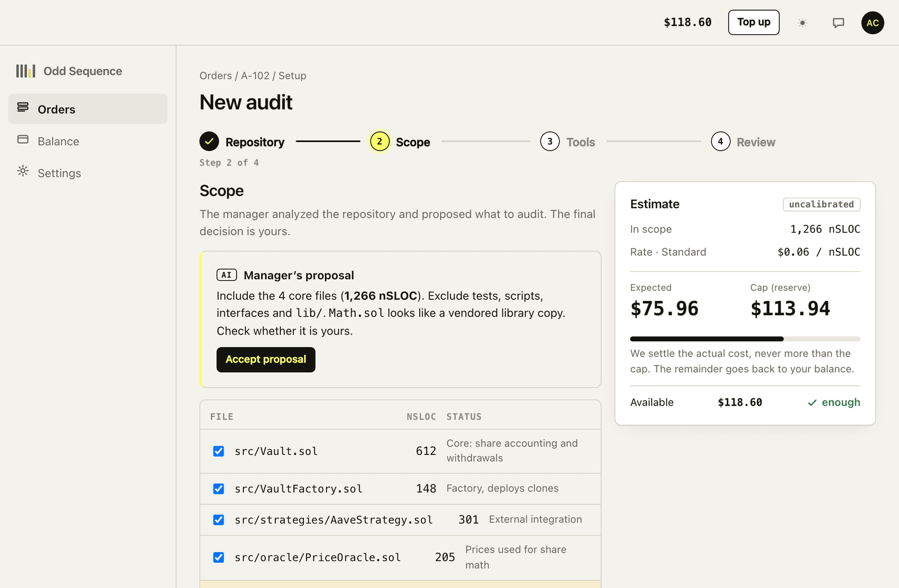Screen dimensions: 899x588
Task: Open the Settings sidebar item
Action: pyautogui.click(x=88, y=173)
